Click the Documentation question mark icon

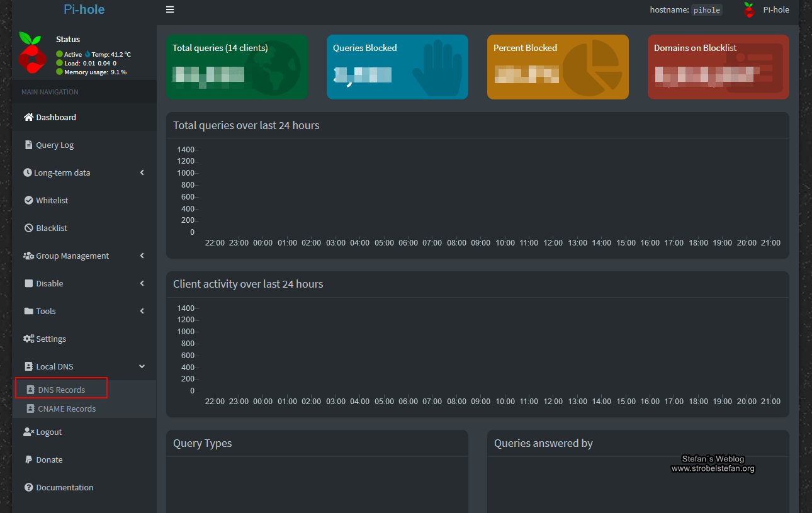coord(28,487)
